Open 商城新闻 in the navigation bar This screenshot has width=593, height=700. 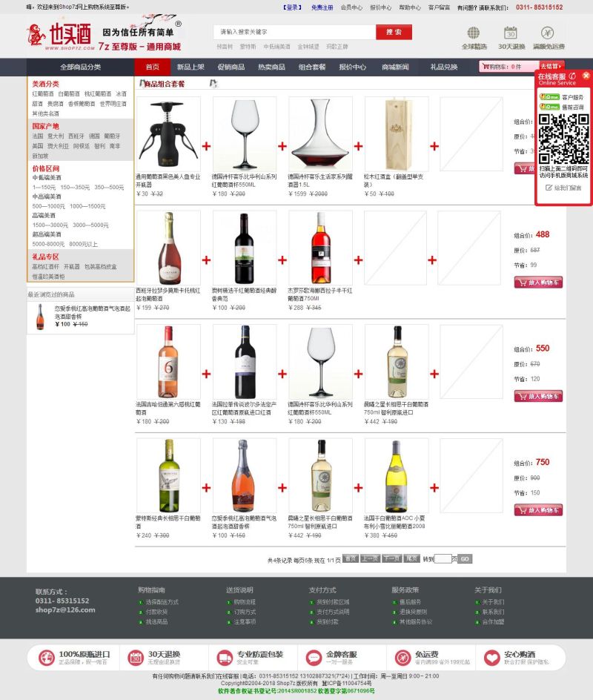(x=395, y=67)
